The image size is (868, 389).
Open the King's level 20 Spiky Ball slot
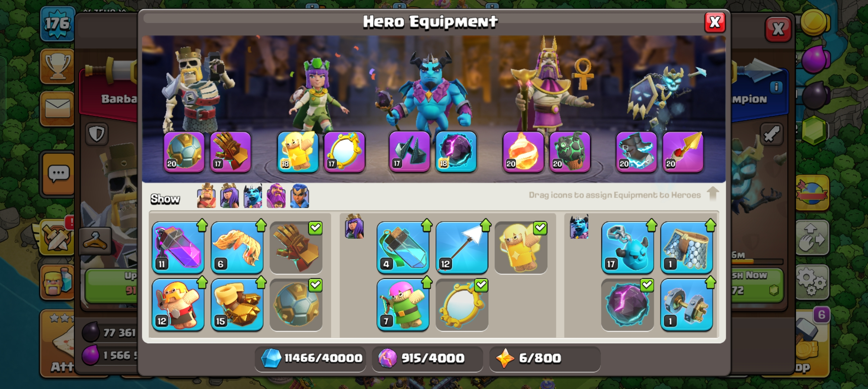(184, 152)
